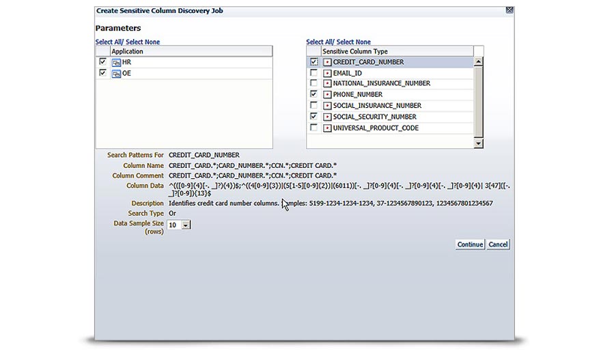This screenshot has width=601, height=364.
Task: Open the Data Sample Size dropdown
Action: pyautogui.click(x=186, y=225)
